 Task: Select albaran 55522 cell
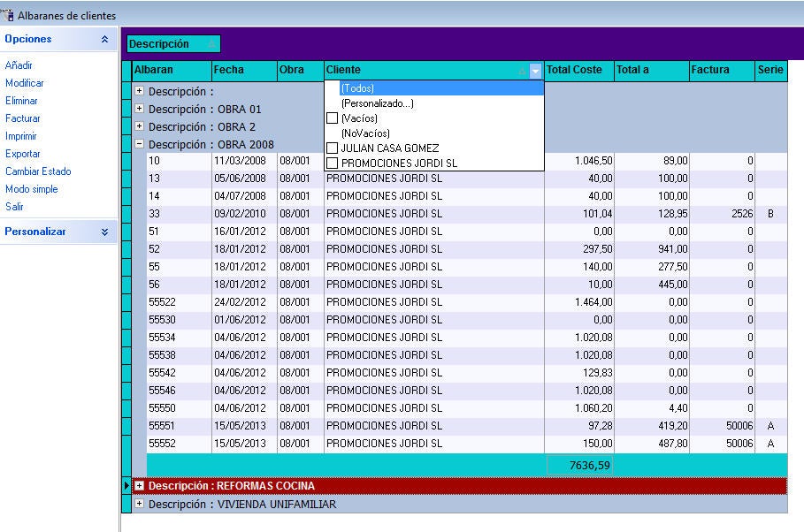point(179,302)
